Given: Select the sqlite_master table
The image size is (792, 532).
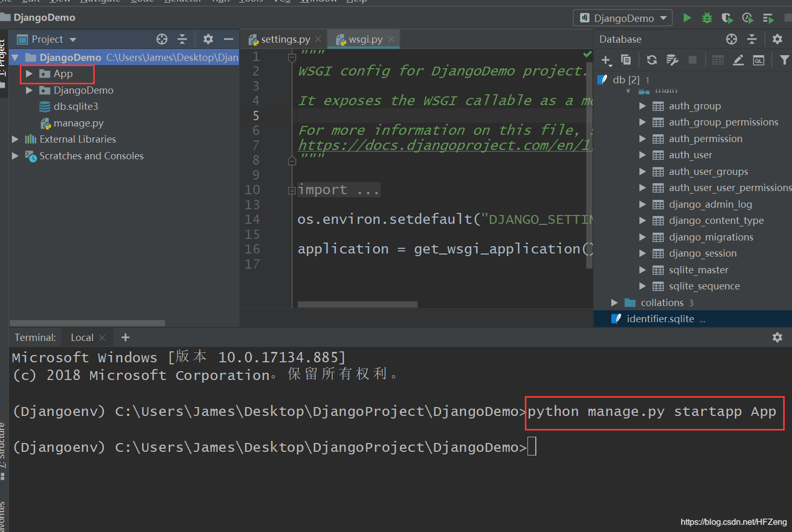Looking at the screenshot, I should pos(698,270).
